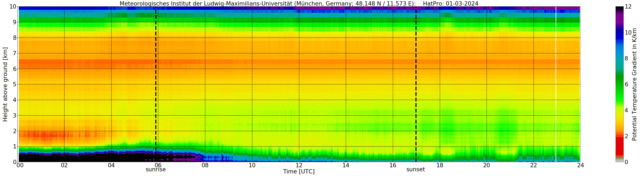Click the "Height above ground [km]" axis label
The height and width of the screenshot is (176, 644).
tap(5, 85)
